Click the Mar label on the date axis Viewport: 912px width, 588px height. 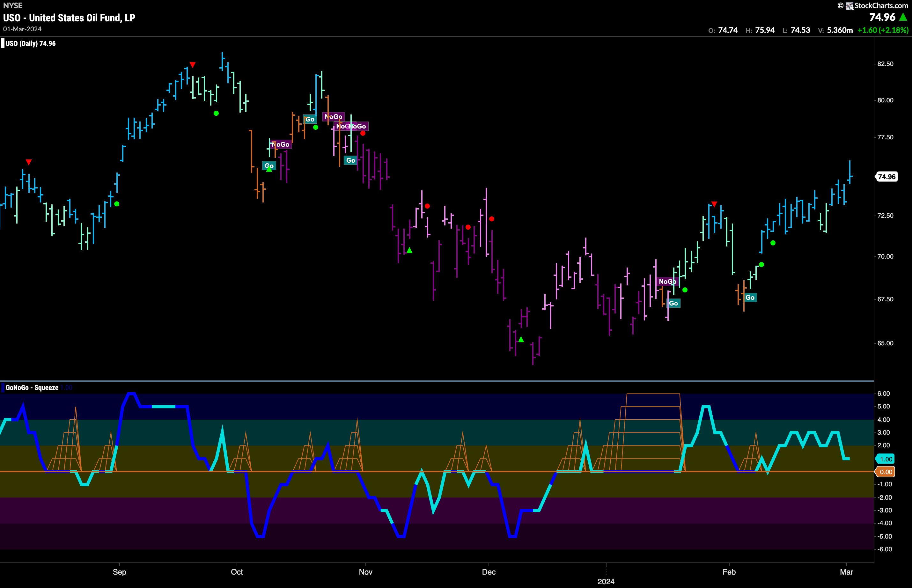[x=846, y=572]
